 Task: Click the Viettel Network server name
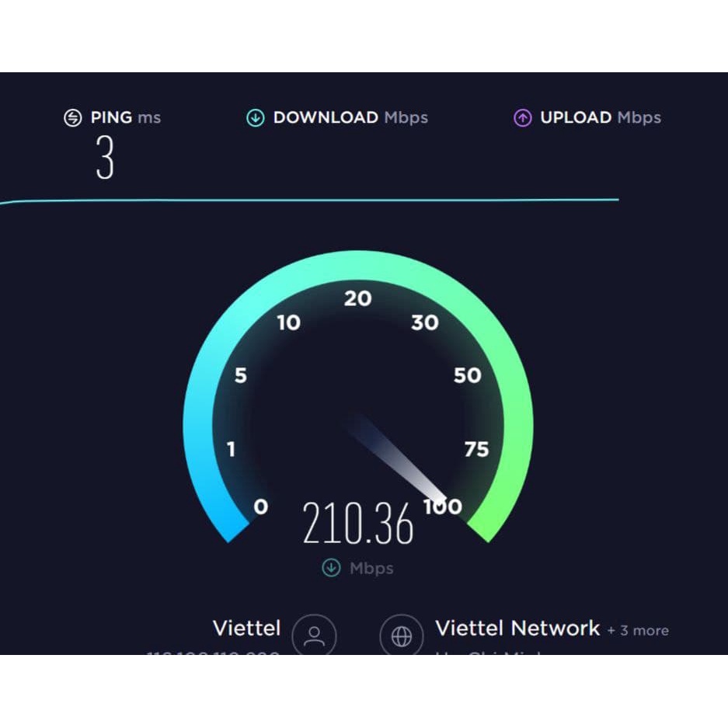click(x=517, y=629)
